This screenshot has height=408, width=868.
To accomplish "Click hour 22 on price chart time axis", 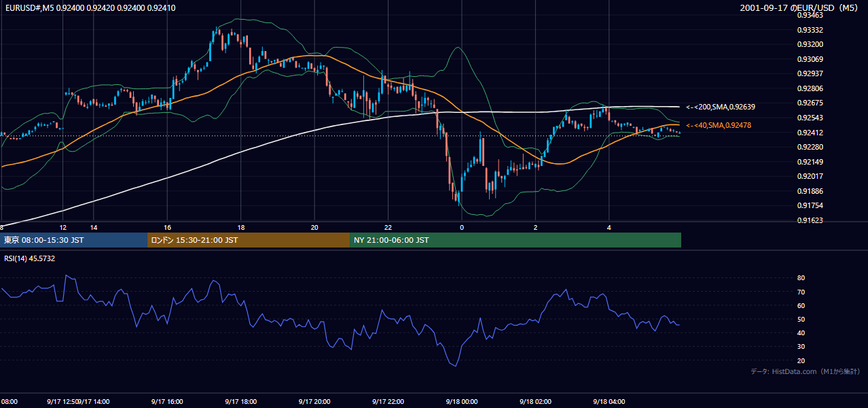I will point(388,227).
